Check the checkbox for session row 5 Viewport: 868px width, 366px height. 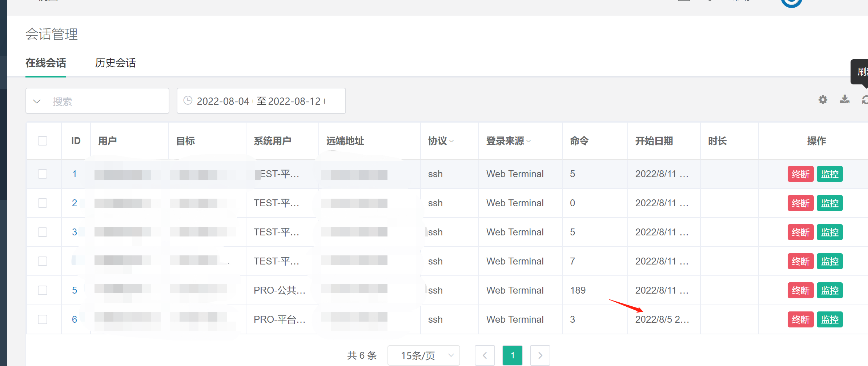click(43, 290)
